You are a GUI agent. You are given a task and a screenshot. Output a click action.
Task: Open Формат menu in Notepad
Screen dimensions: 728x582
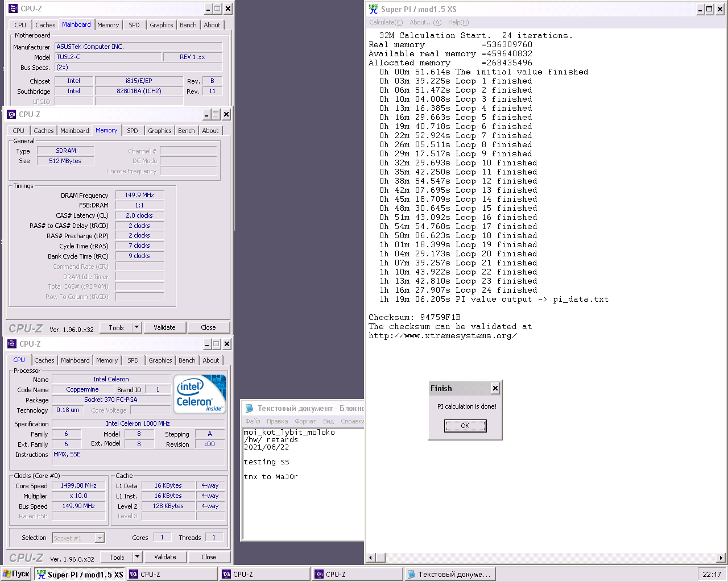tap(305, 421)
